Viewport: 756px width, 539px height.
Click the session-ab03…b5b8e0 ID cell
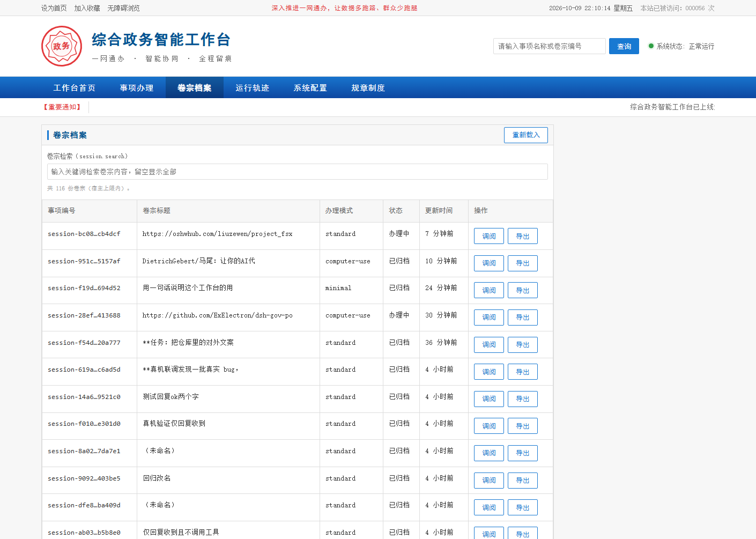click(x=84, y=533)
